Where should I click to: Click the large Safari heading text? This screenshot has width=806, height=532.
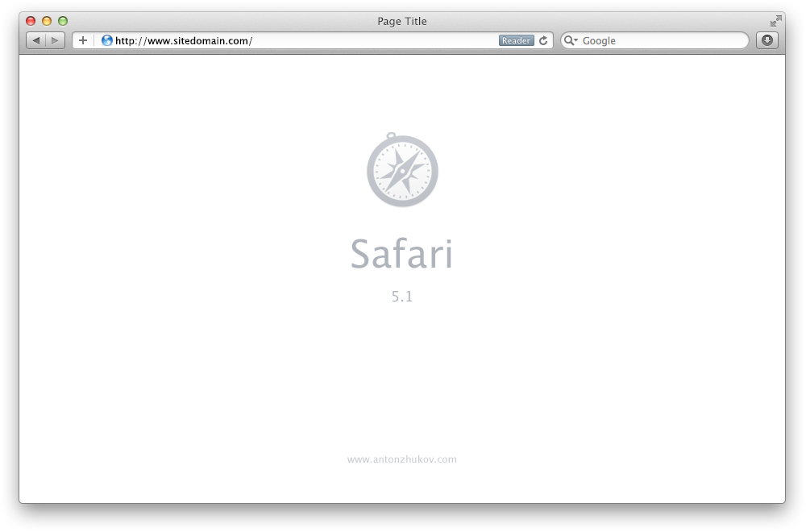401,253
